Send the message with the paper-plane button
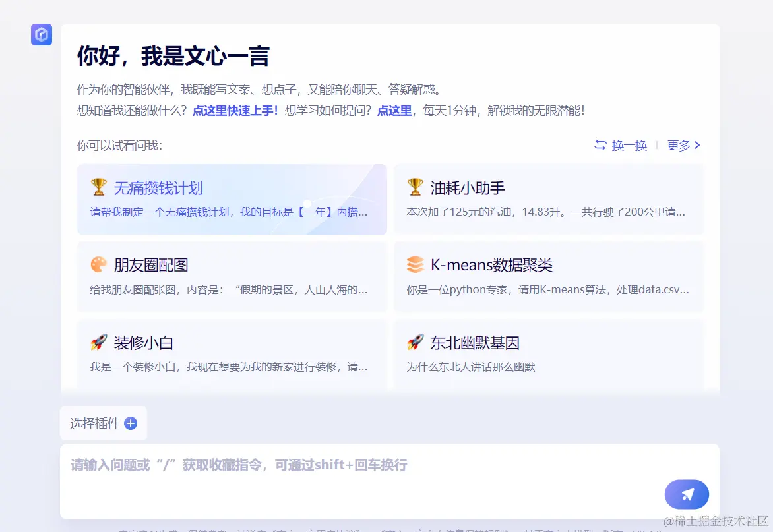 click(687, 494)
